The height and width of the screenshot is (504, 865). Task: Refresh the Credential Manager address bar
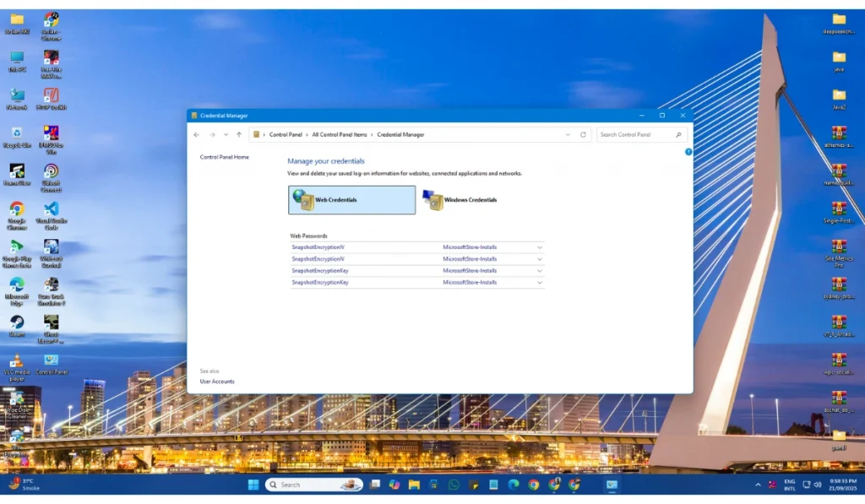tap(583, 135)
